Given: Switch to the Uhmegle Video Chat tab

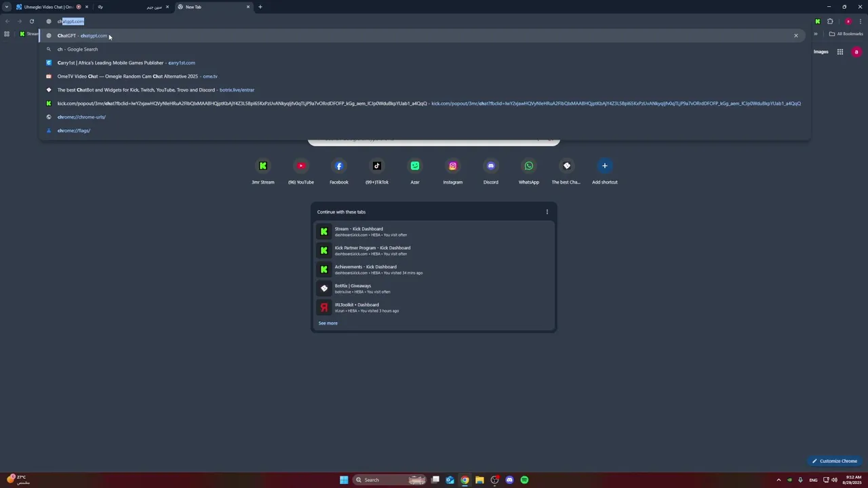Looking at the screenshot, I should coord(47,7).
